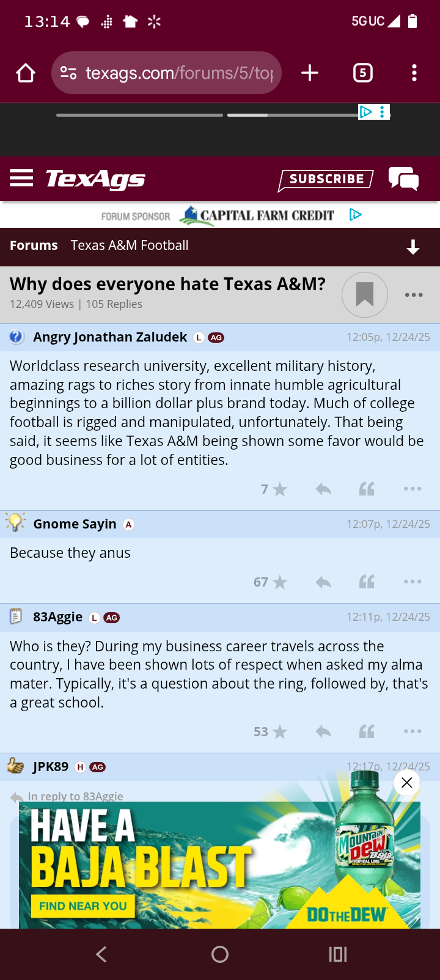Image resolution: width=440 pixels, height=980 pixels.
Task: Open more options on Gnome Sayin's post
Action: (413, 582)
